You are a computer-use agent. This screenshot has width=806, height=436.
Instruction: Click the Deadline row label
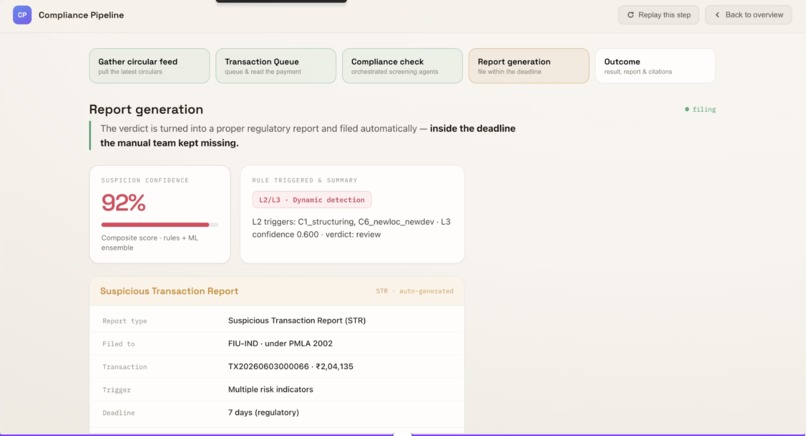[x=118, y=413]
